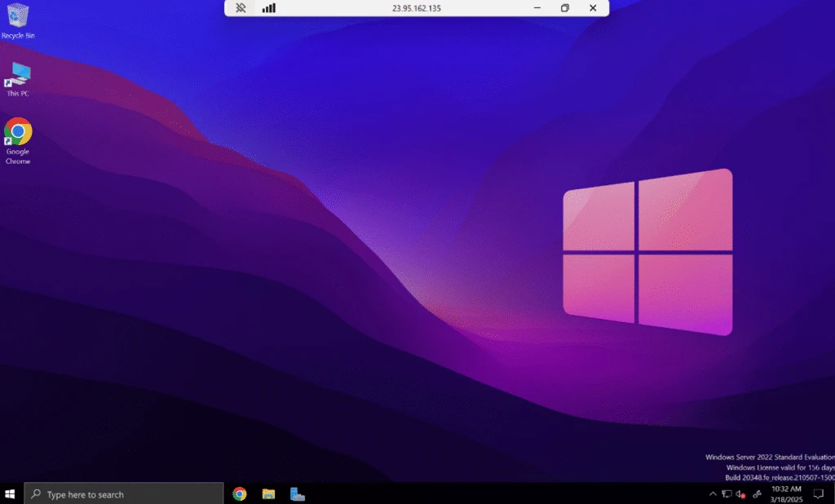Click the connection quality bars icon
The image size is (835, 504).
pyautogui.click(x=268, y=8)
